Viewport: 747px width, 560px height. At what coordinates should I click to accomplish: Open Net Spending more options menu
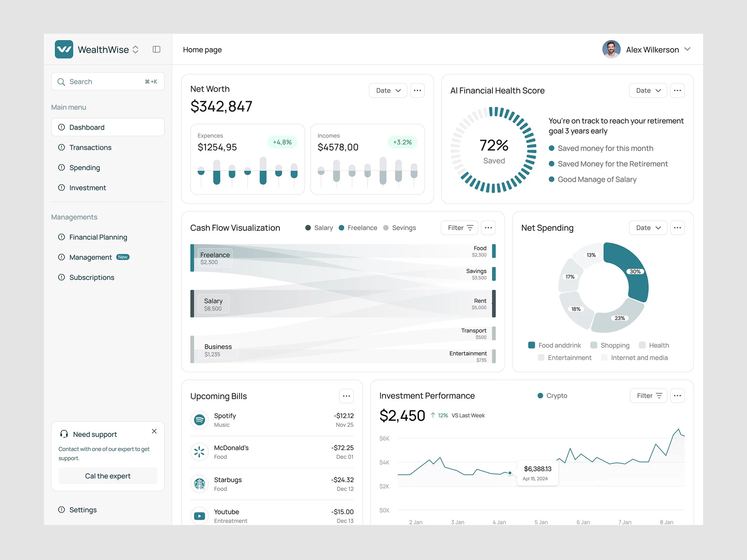(677, 228)
